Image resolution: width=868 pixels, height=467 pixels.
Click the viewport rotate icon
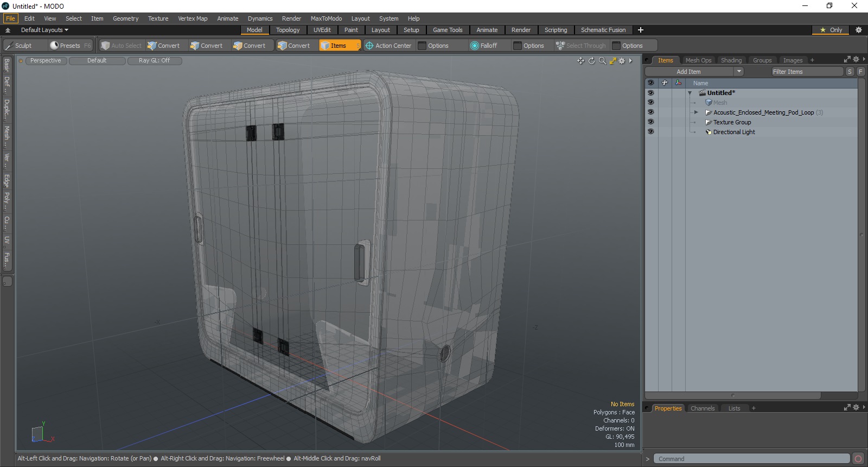tap(591, 61)
